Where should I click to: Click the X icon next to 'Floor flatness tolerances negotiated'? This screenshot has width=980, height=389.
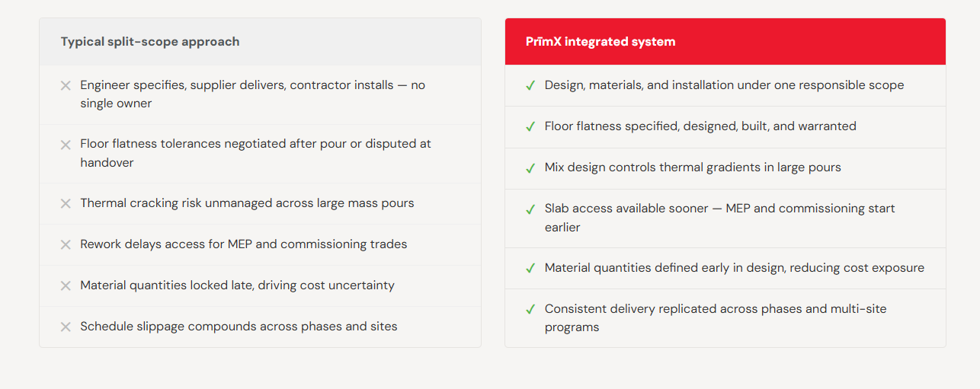(66, 145)
